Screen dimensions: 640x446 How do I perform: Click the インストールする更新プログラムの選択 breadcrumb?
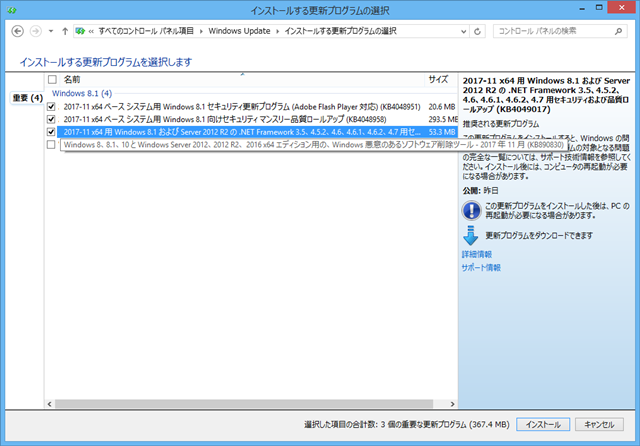pos(340,31)
